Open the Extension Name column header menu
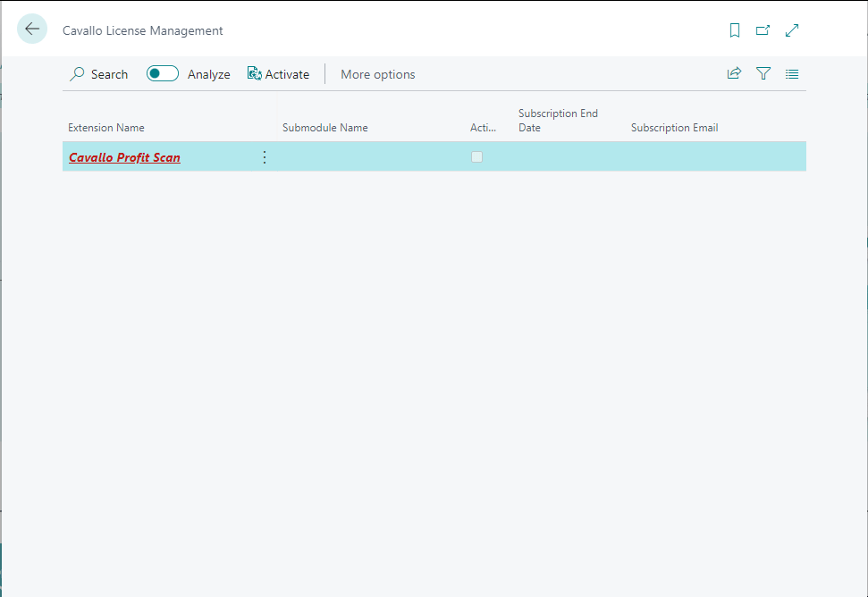The height and width of the screenshot is (597, 868). (x=106, y=128)
